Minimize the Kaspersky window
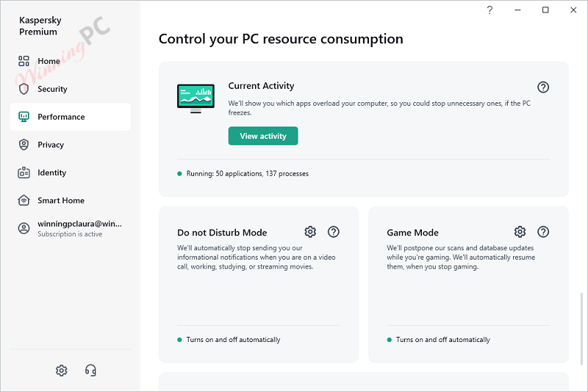Viewport: 588px width, 392px height. [517, 10]
